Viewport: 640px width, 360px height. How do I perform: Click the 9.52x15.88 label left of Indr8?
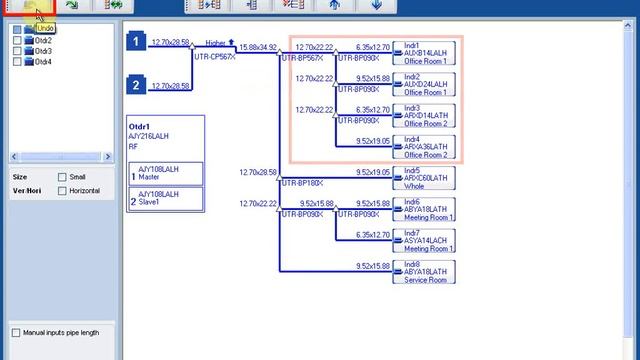(x=373, y=266)
